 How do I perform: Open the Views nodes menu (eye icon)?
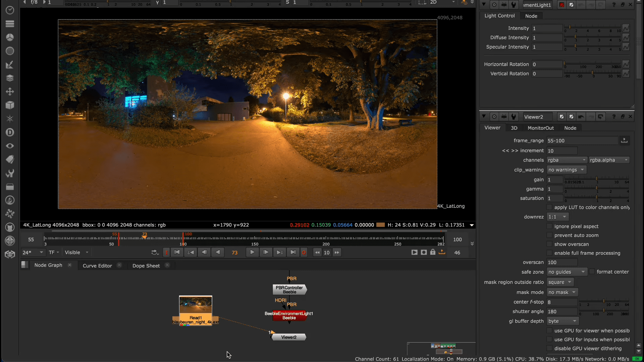[10, 146]
